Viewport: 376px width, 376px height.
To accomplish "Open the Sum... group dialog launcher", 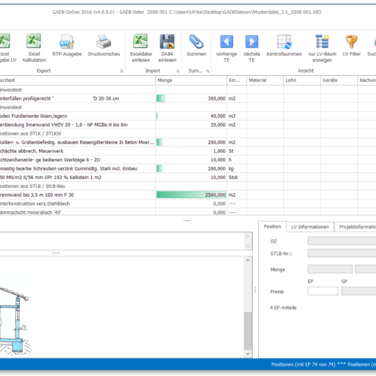I will click(207, 71).
